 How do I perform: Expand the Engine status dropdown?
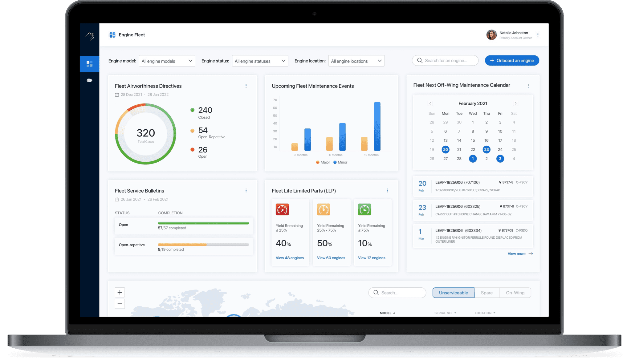(260, 61)
